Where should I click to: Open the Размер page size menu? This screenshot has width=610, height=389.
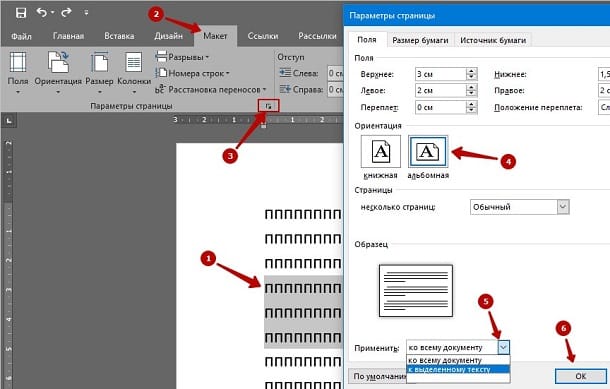(99, 73)
